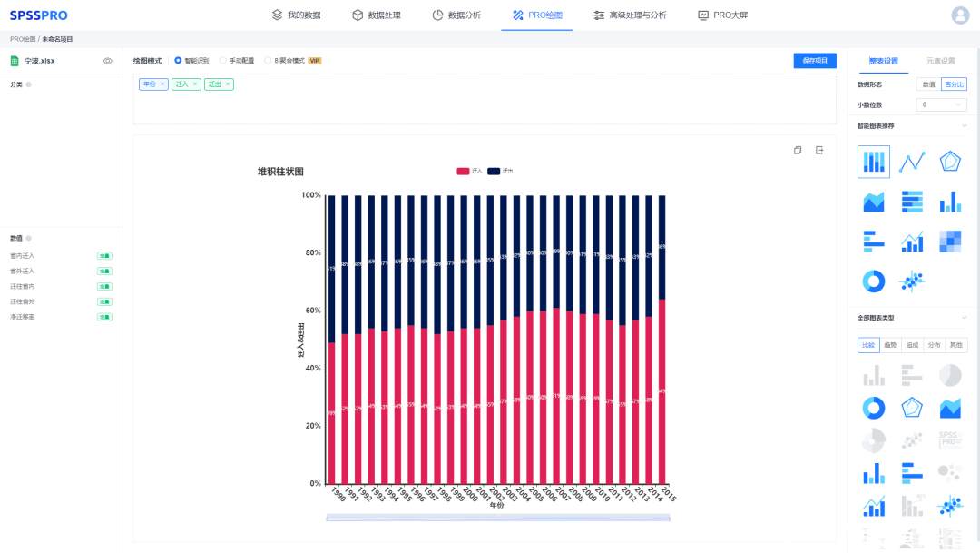Choose the line chart recommendation icon
The height and width of the screenshot is (553, 980).
(911, 162)
